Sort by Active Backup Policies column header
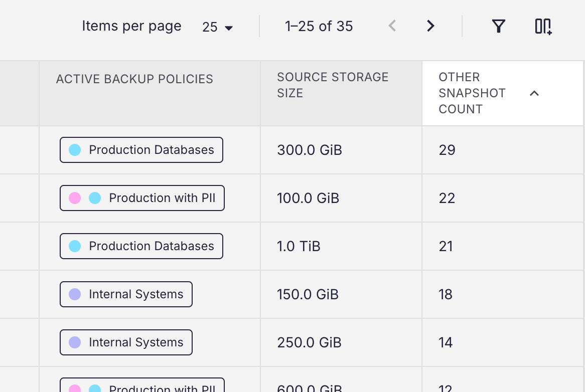 coord(134,79)
